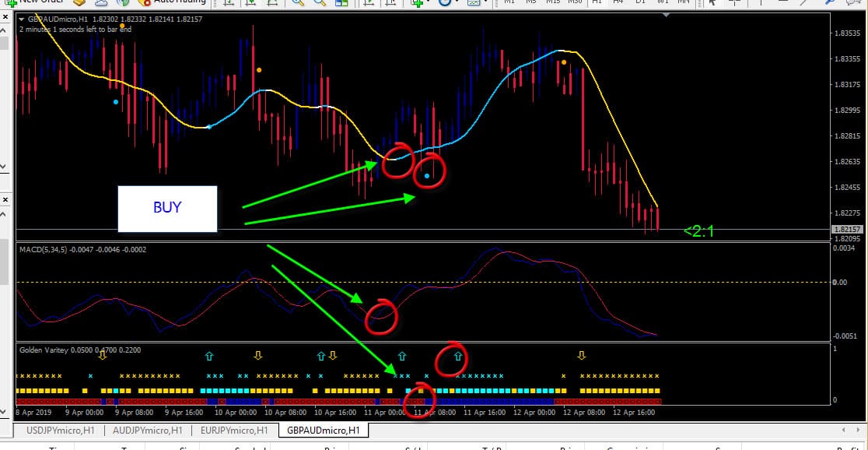This screenshot has width=868, height=450.
Task: Click the zoom in magnifier icon
Action: click(x=298, y=2)
